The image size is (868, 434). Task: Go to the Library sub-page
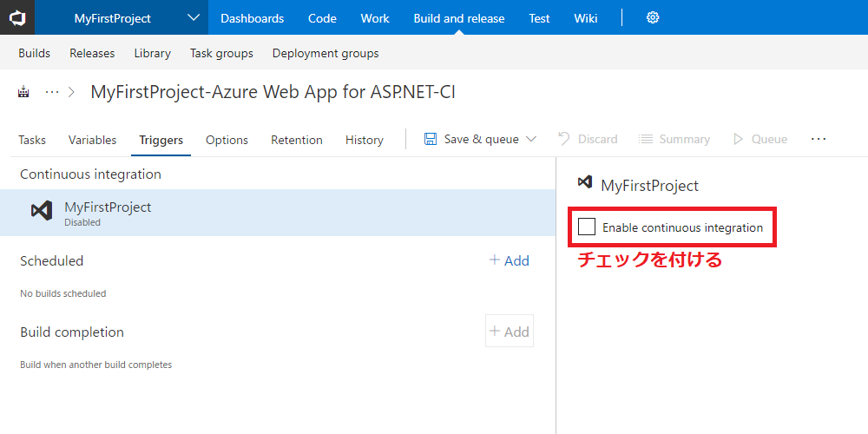152,53
